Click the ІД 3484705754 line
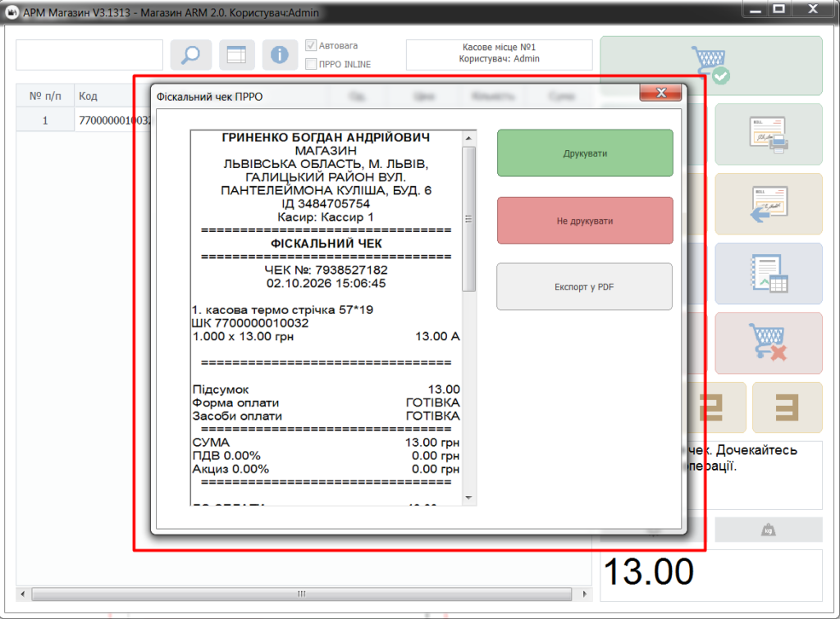 point(326,204)
